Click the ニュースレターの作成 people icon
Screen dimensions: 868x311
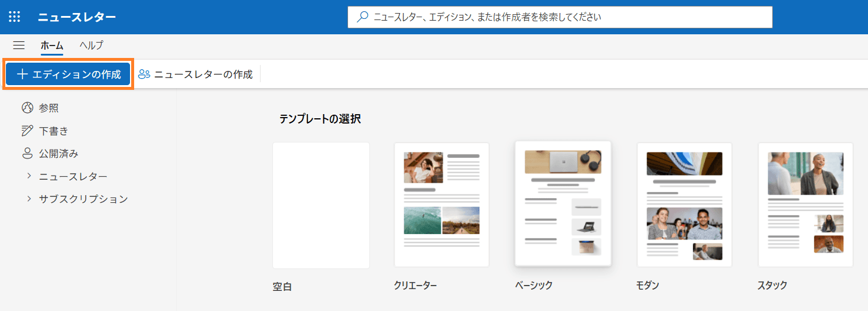pyautogui.click(x=144, y=74)
